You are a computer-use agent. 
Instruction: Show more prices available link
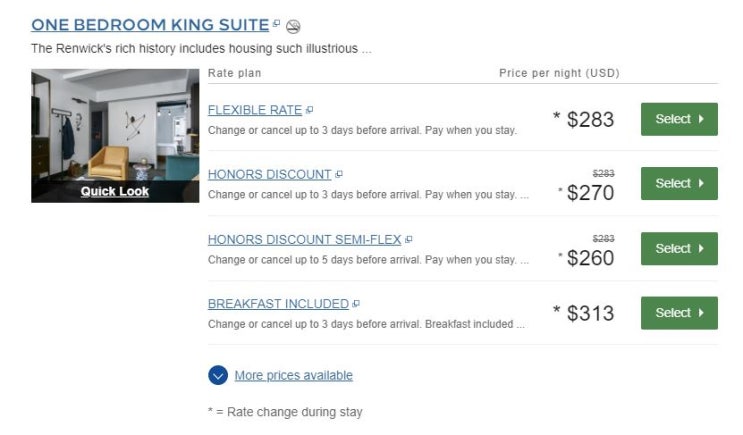(x=293, y=376)
